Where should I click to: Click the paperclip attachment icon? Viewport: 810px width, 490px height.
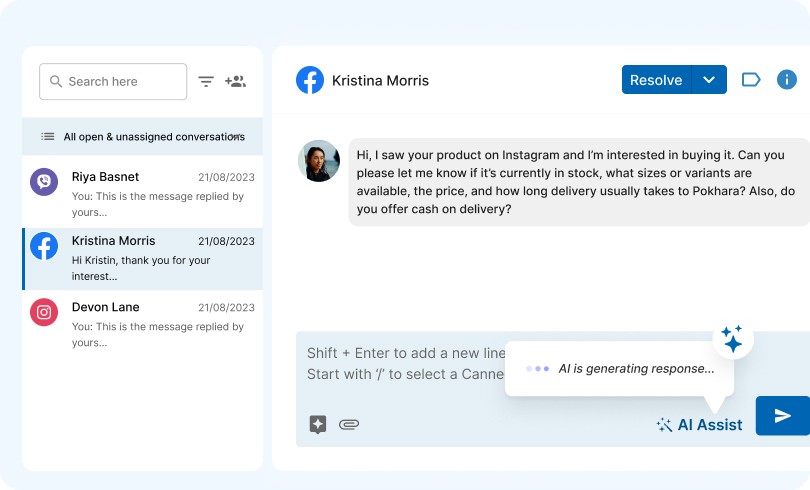click(348, 424)
